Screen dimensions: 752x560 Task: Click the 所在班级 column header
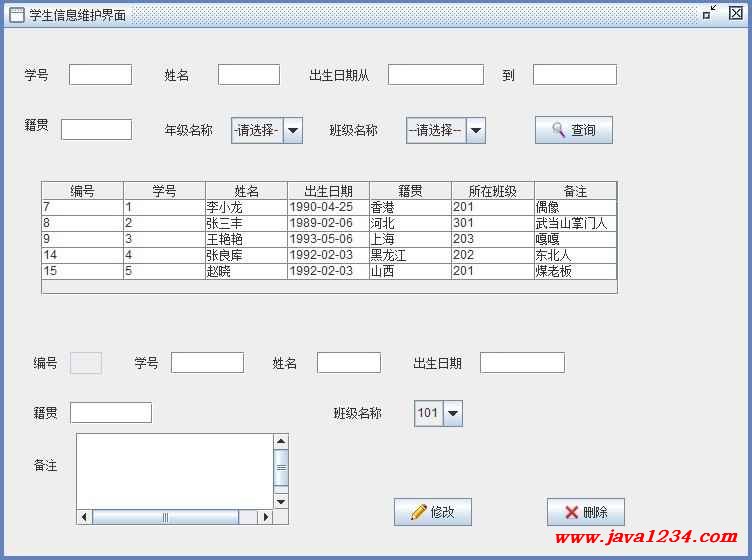(x=493, y=191)
